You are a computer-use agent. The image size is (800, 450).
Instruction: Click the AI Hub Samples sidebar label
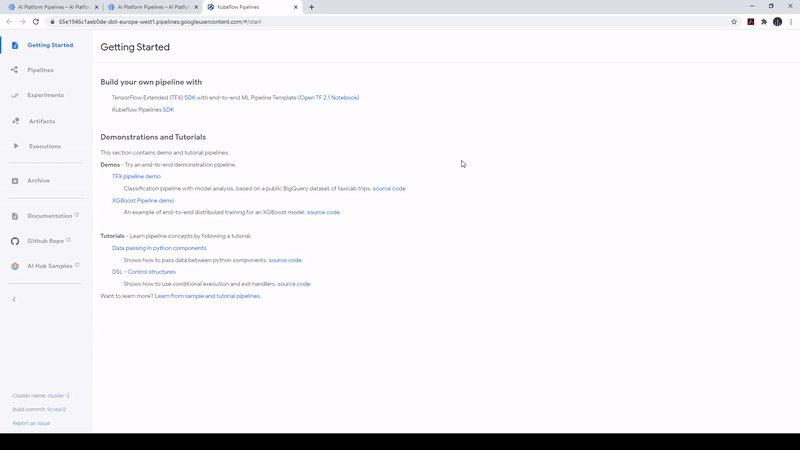tap(49, 266)
